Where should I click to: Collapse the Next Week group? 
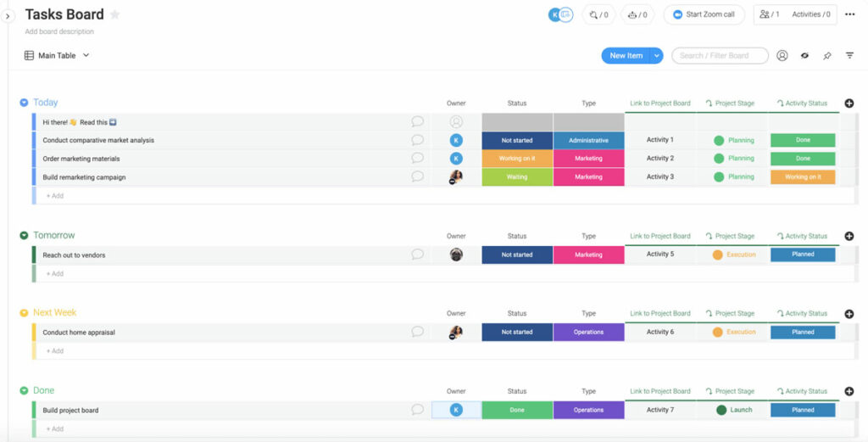click(x=24, y=313)
